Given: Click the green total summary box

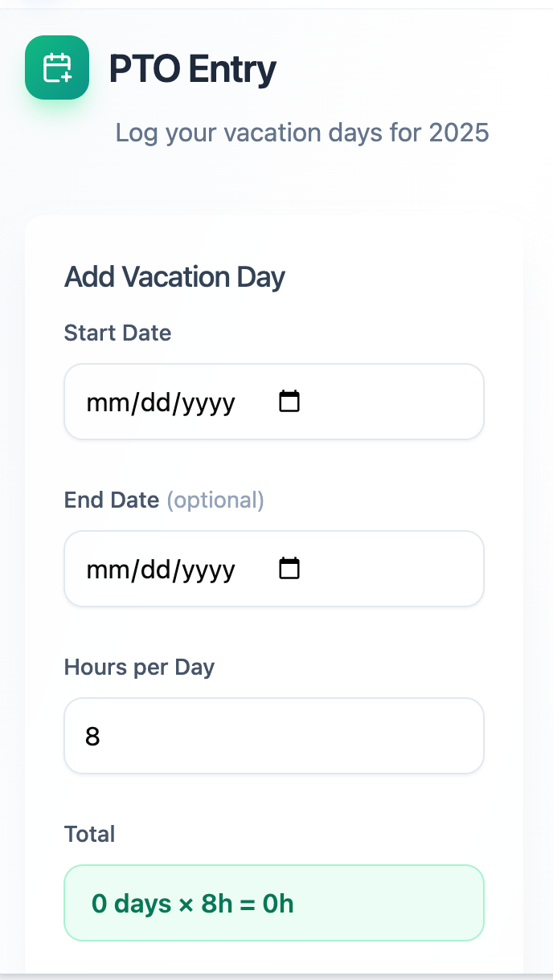Looking at the screenshot, I should (273, 903).
